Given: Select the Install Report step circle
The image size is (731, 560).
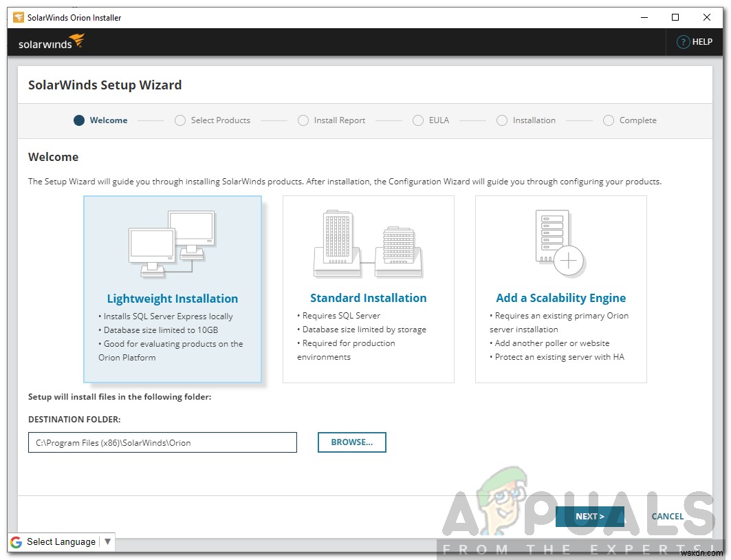Looking at the screenshot, I should (x=303, y=120).
